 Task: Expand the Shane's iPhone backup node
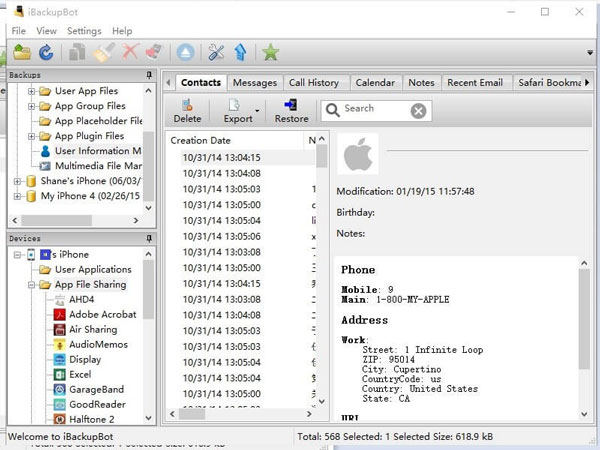coord(18,181)
